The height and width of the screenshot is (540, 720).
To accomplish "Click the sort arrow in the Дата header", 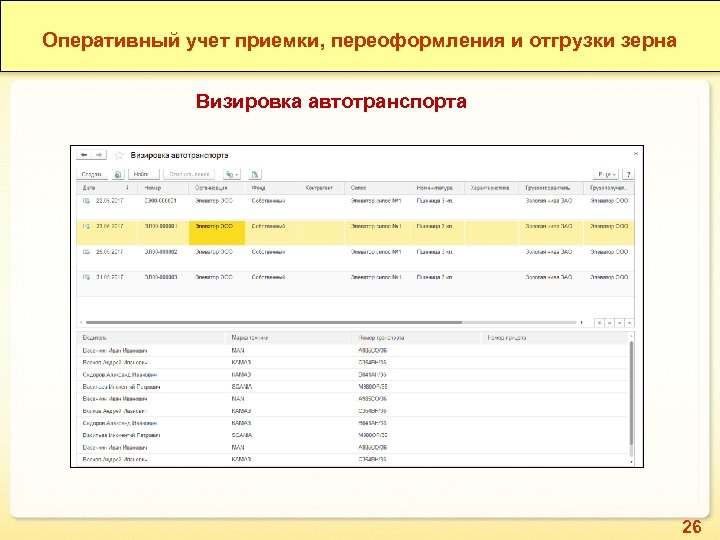I will (127, 187).
